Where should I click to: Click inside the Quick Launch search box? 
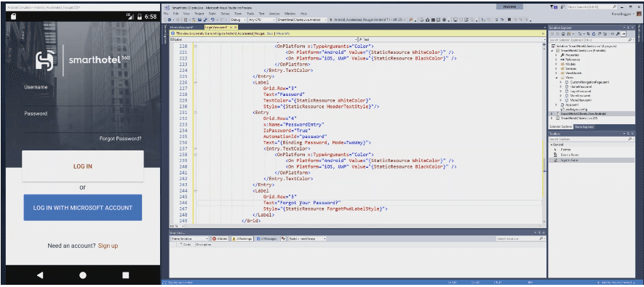pos(592,7)
